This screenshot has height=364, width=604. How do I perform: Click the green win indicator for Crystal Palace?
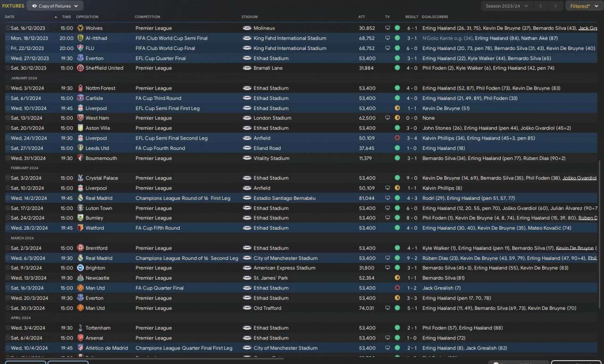pos(397,178)
